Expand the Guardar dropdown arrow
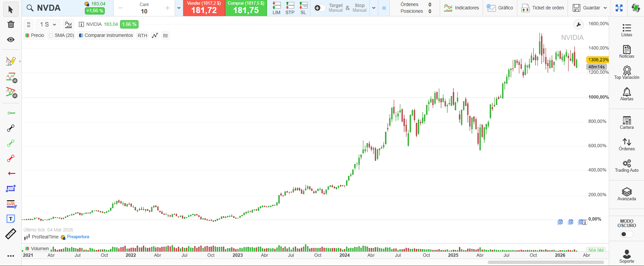This screenshot has height=266, width=644. (605, 8)
